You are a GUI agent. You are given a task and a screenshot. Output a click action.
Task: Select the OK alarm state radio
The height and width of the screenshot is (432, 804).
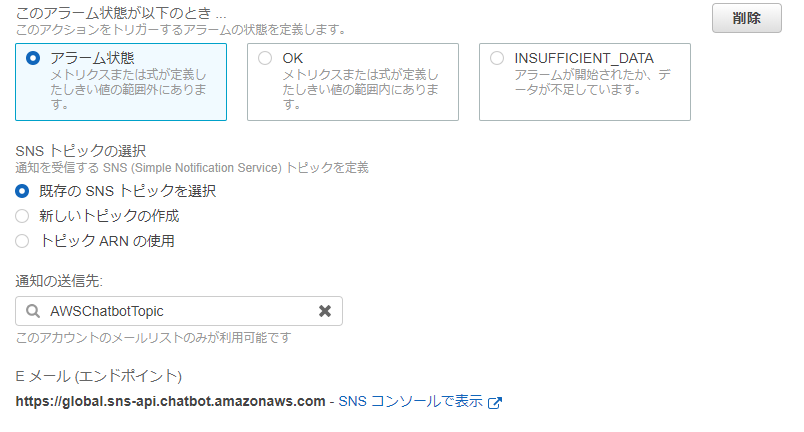[265, 58]
